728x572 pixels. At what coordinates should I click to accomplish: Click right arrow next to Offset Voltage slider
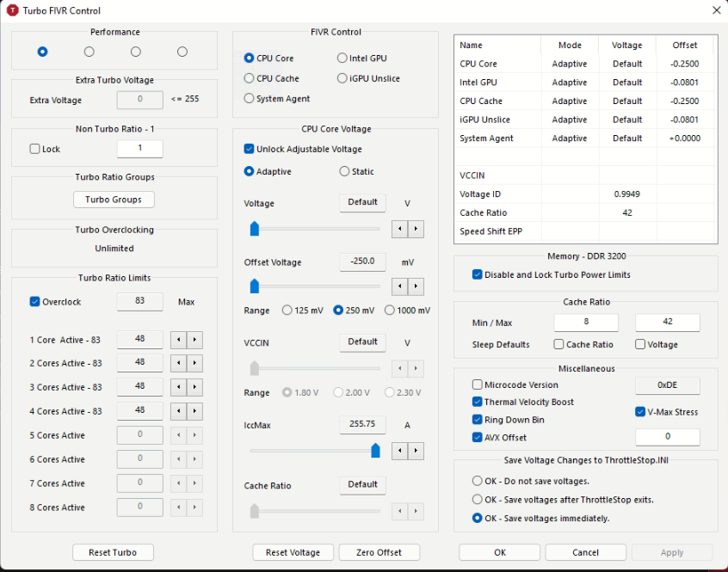pos(416,286)
